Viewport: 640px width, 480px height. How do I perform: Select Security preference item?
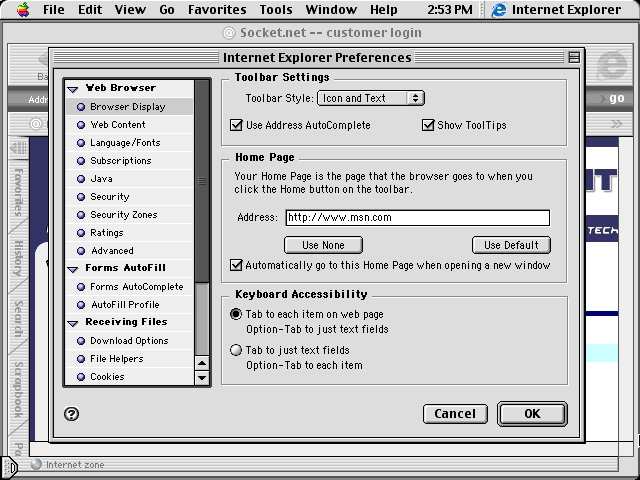coord(129,197)
